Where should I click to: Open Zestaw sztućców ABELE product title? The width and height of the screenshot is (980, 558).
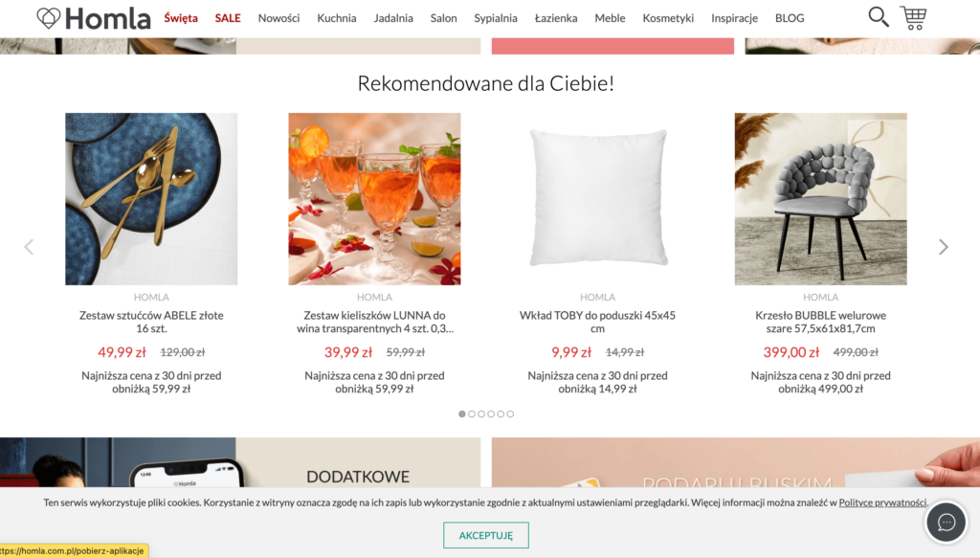(151, 322)
